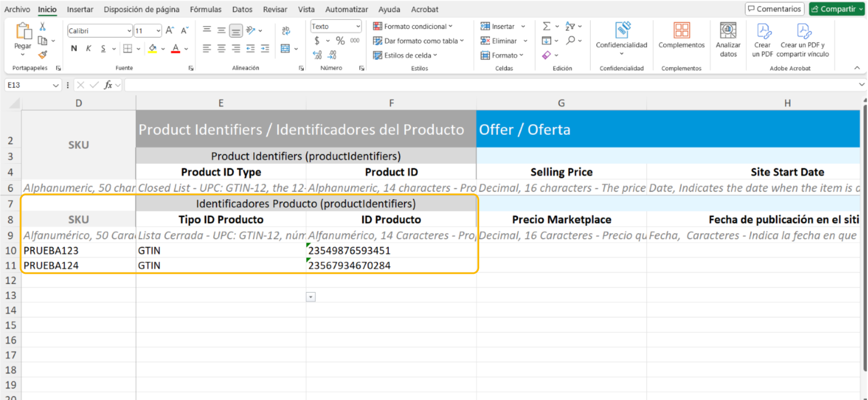Toggle underline (S) formatting
This screenshot has height=400, width=868.
pos(103,48)
